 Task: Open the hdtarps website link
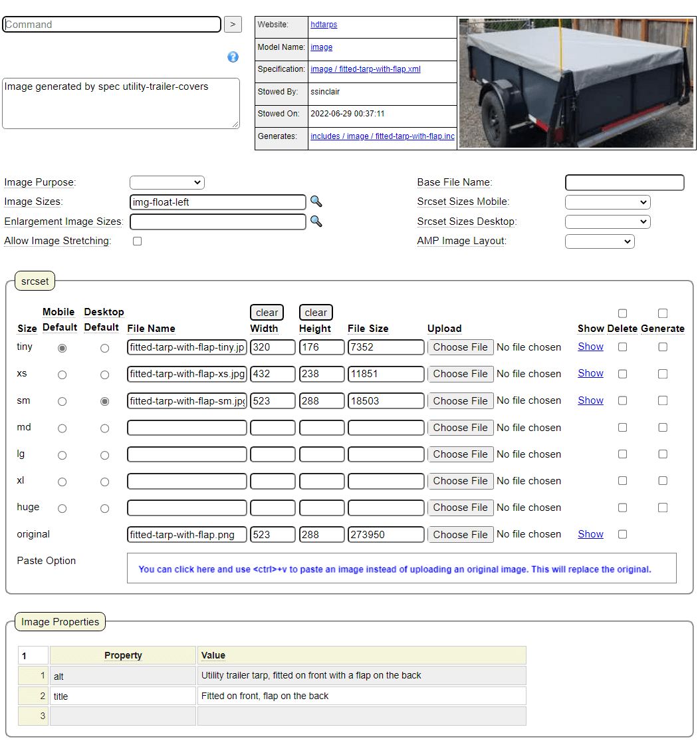click(x=324, y=25)
